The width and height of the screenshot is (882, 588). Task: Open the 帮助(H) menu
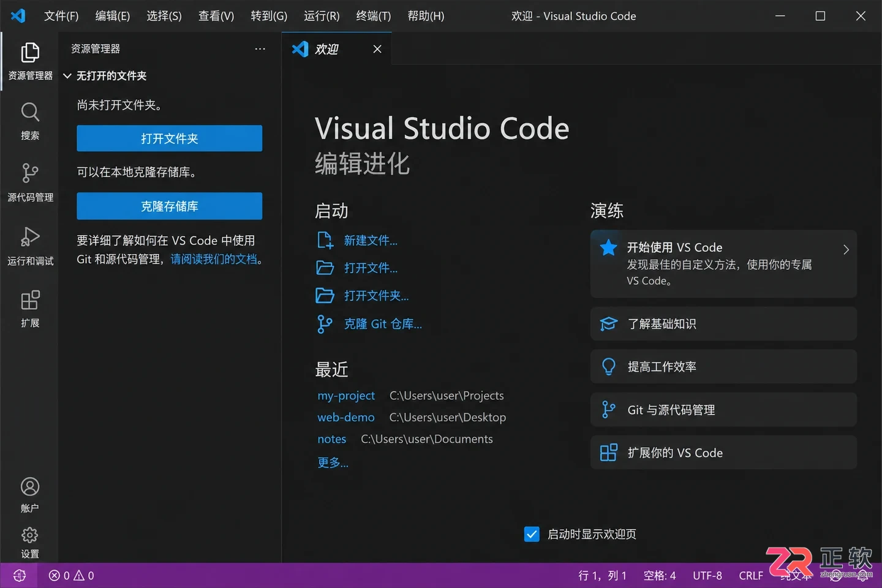coord(426,16)
